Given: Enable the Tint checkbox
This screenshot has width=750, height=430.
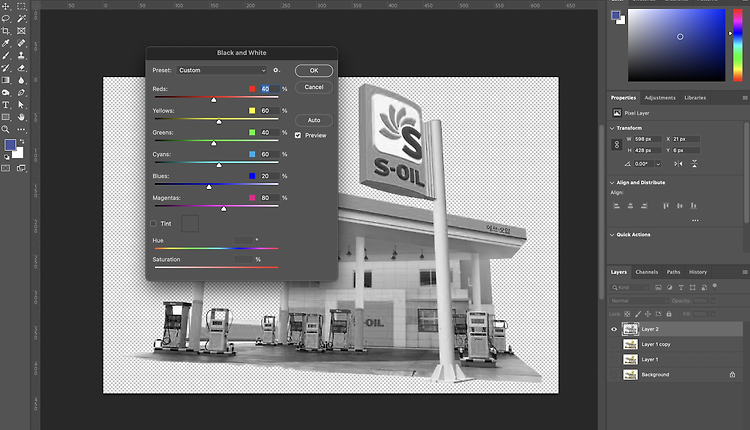Looking at the screenshot, I should [x=153, y=223].
